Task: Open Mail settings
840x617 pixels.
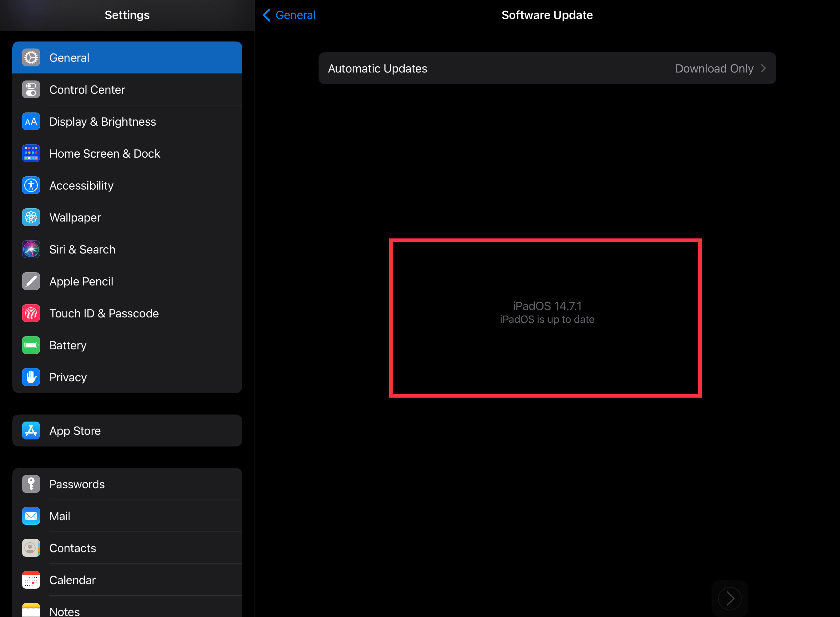Action: point(127,516)
